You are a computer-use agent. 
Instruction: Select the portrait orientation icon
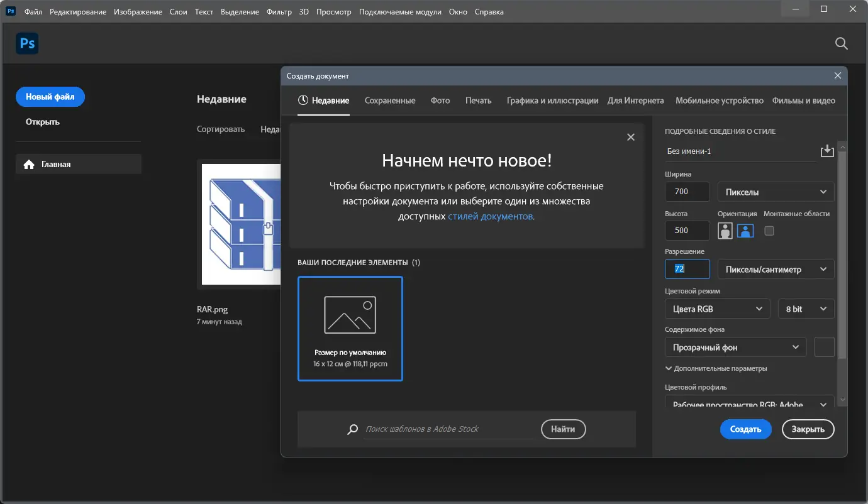point(725,231)
